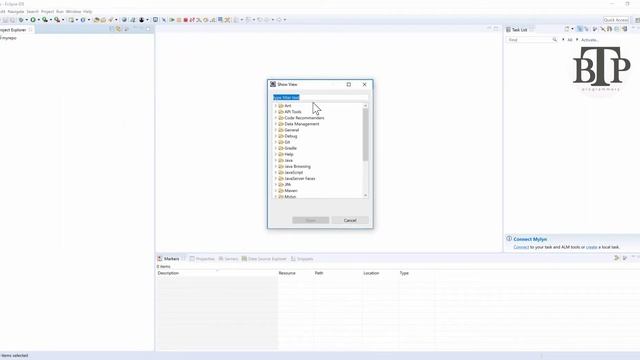Open the Navigate menu
Screen dimensions: 640x360
[x=16, y=12]
